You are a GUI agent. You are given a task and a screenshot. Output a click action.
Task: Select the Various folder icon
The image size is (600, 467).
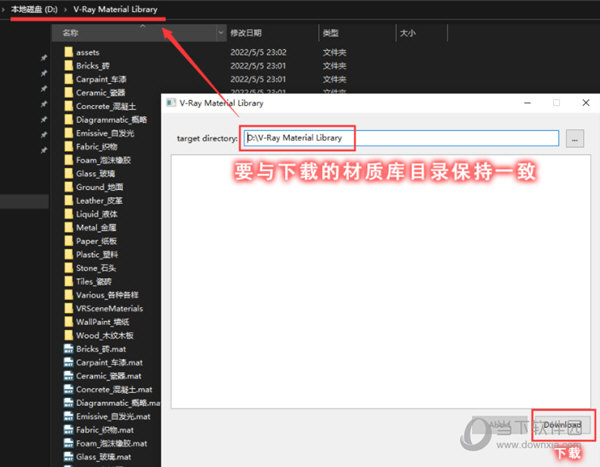[68, 295]
